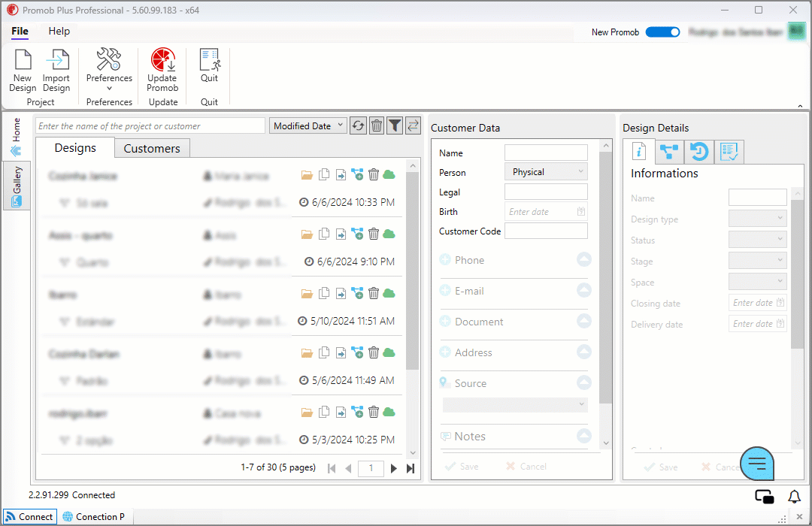The height and width of the screenshot is (526, 812).
Task: Open the blue chat bubble widget
Action: coord(757,463)
